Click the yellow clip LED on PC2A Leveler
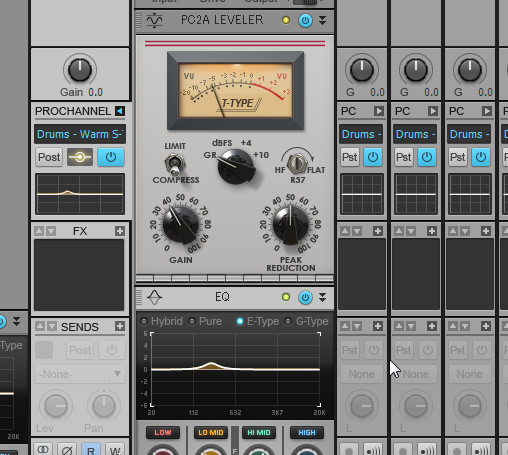Image resolution: width=508 pixels, height=455 pixels. pyautogui.click(x=286, y=20)
